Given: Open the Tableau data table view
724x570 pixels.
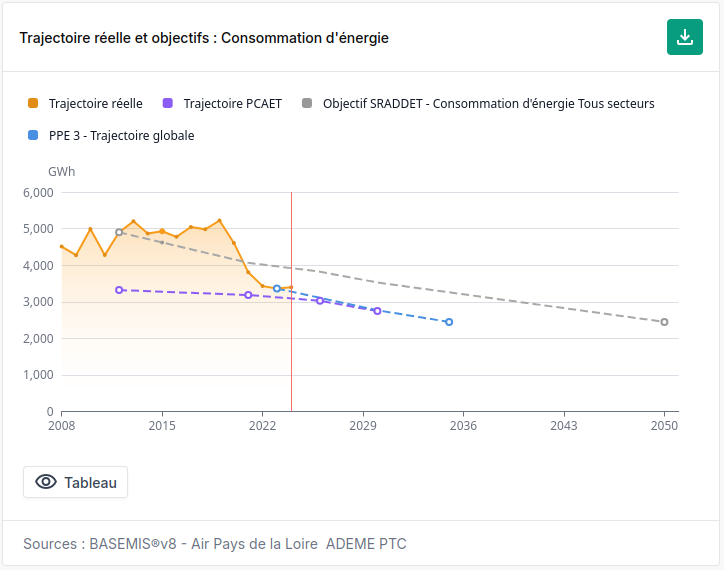Looking at the screenshot, I should tap(75, 482).
